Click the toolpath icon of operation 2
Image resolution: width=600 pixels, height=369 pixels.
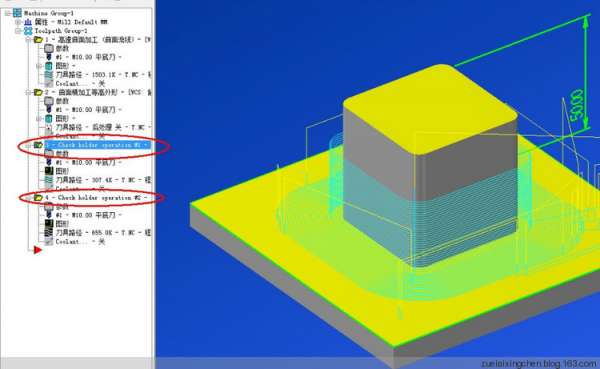(49, 127)
